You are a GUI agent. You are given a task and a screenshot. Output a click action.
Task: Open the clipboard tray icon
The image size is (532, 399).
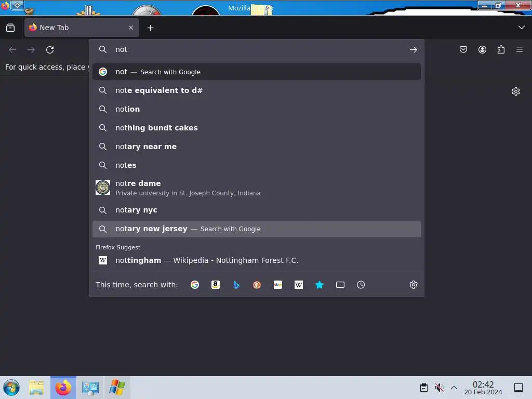424,388
